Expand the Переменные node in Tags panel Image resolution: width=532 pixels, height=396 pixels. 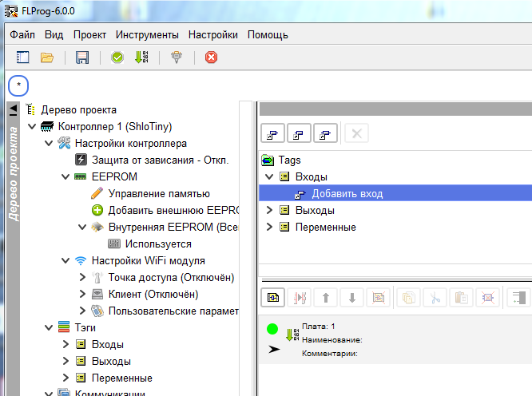pyautogui.click(x=269, y=227)
